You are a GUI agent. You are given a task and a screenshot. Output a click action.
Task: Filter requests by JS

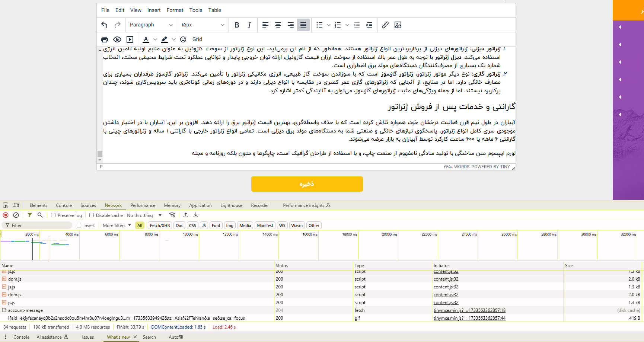[204, 226]
